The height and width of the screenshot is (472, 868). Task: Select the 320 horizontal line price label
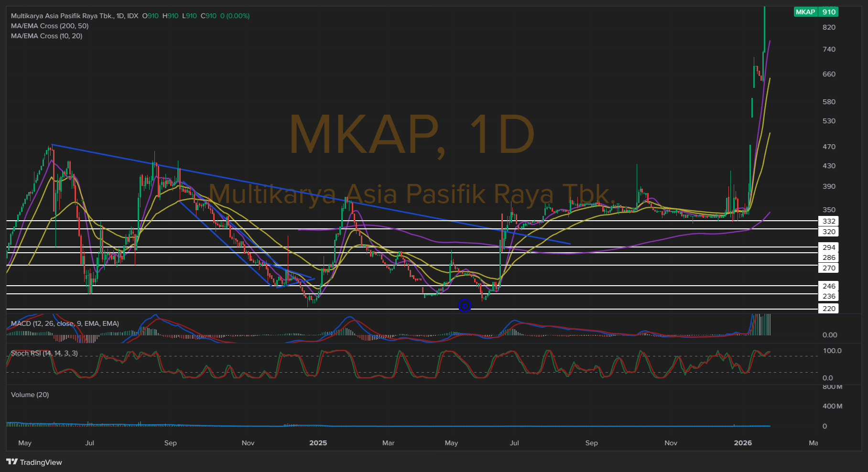click(828, 232)
